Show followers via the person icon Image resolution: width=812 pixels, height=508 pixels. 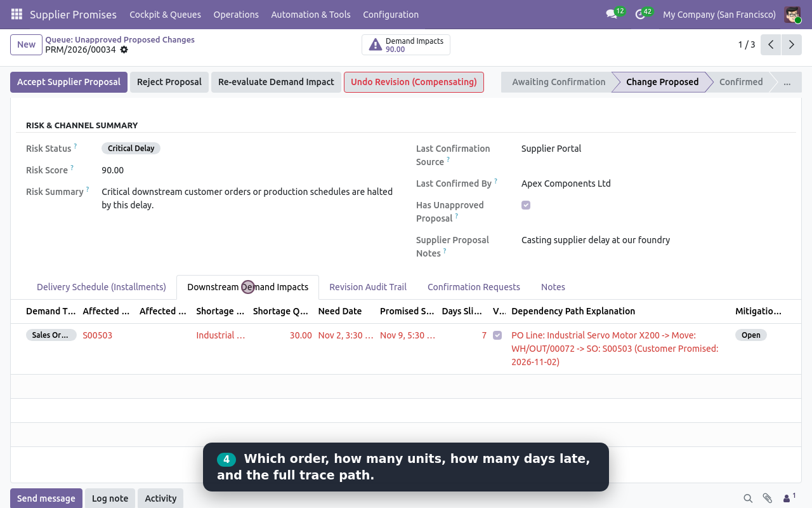pos(789,498)
